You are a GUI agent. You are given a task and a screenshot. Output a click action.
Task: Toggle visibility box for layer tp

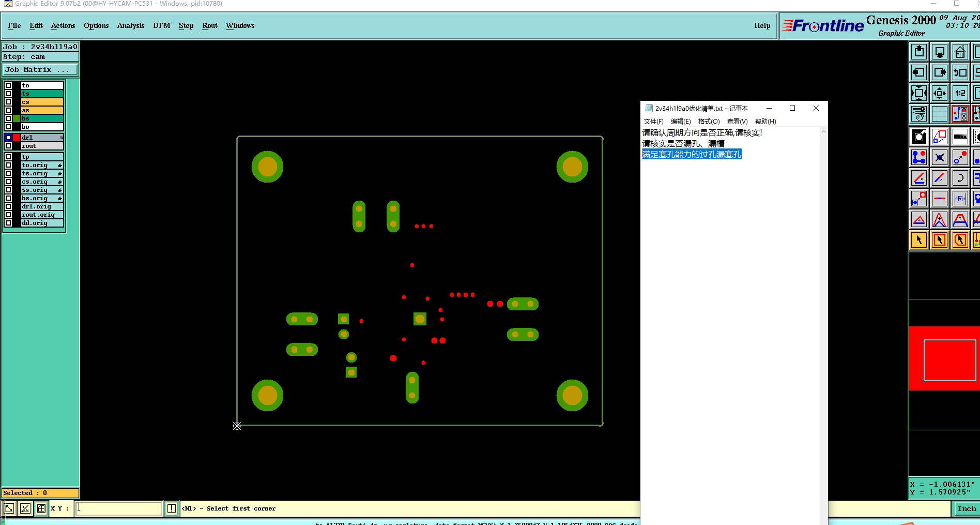pyautogui.click(x=8, y=157)
